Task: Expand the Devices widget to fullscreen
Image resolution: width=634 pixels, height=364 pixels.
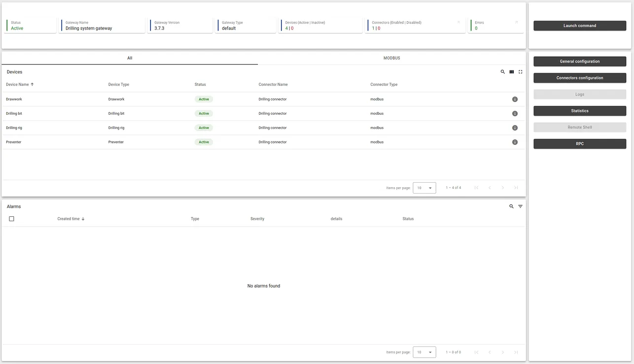Action: 520,72
